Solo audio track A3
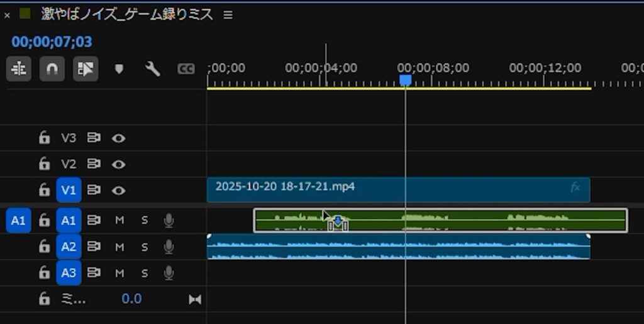Viewport: 644px width, 324px height. click(145, 272)
